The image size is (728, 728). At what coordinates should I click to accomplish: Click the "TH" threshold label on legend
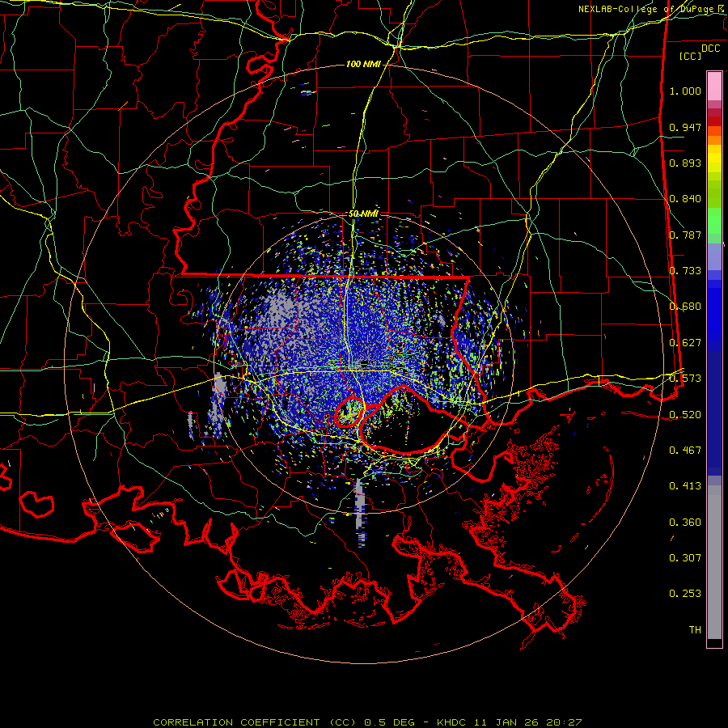coord(695,630)
